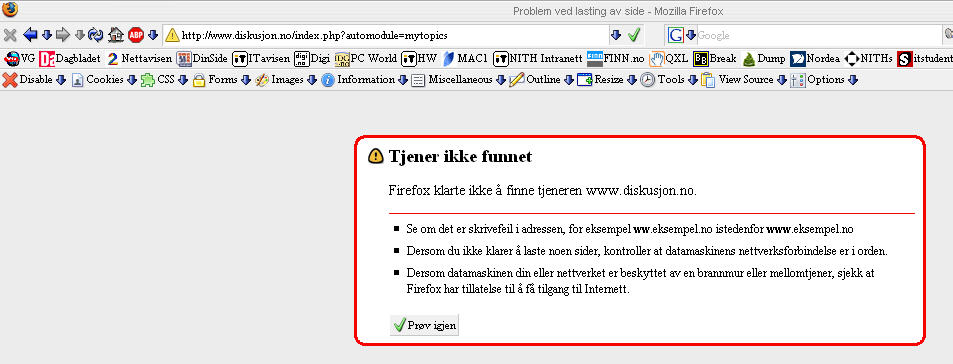Open the Nordea bookmark
The height and width of the screenshot is (364, 953).
pos(815,59)
